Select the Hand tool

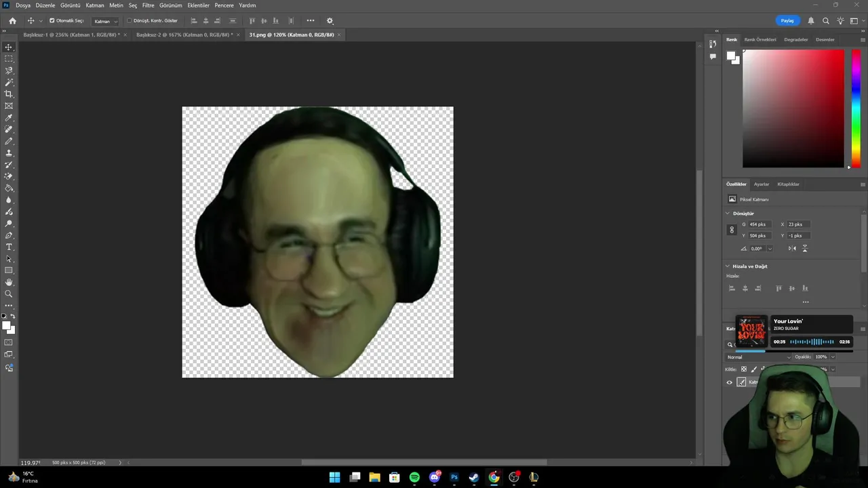[9, 282]
